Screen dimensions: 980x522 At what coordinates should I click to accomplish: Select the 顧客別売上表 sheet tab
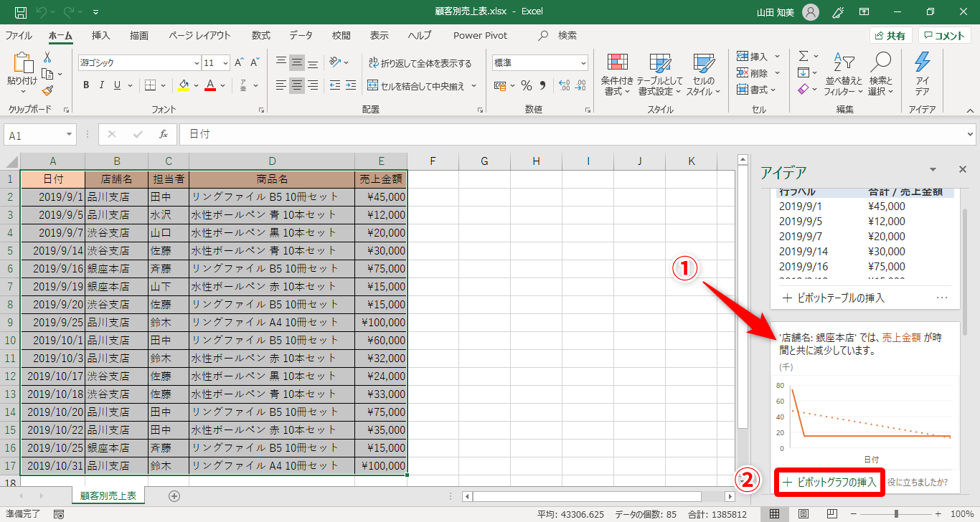108,495
